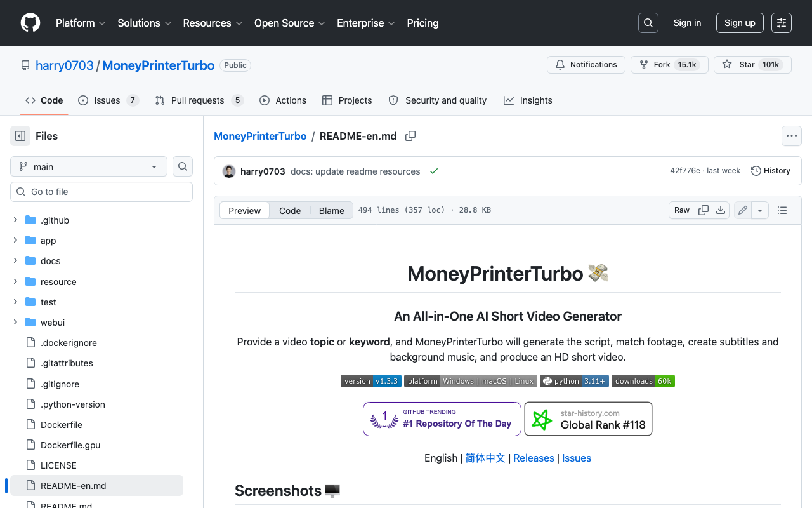Expand the webui folder

[x=15, y=323]
